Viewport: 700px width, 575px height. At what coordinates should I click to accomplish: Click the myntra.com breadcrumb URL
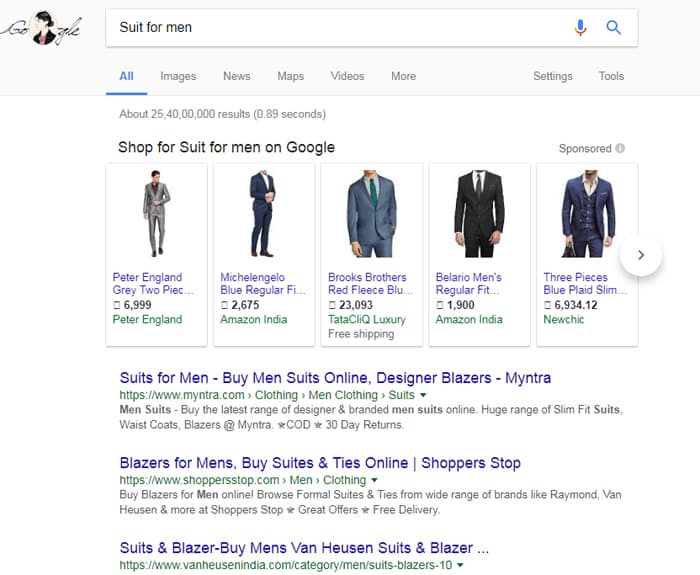point(267,395)
